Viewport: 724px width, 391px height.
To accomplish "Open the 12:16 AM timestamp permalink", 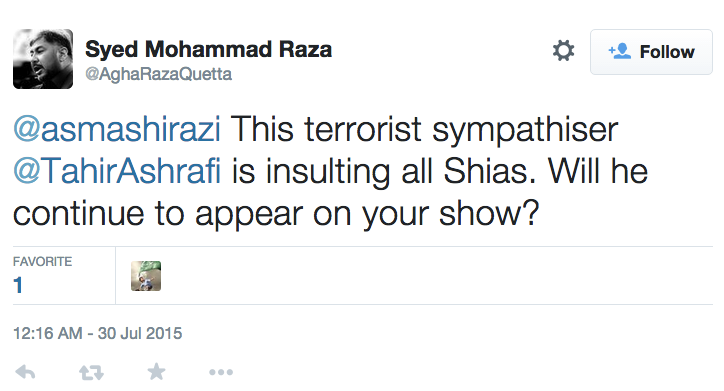I will (48, 333).
